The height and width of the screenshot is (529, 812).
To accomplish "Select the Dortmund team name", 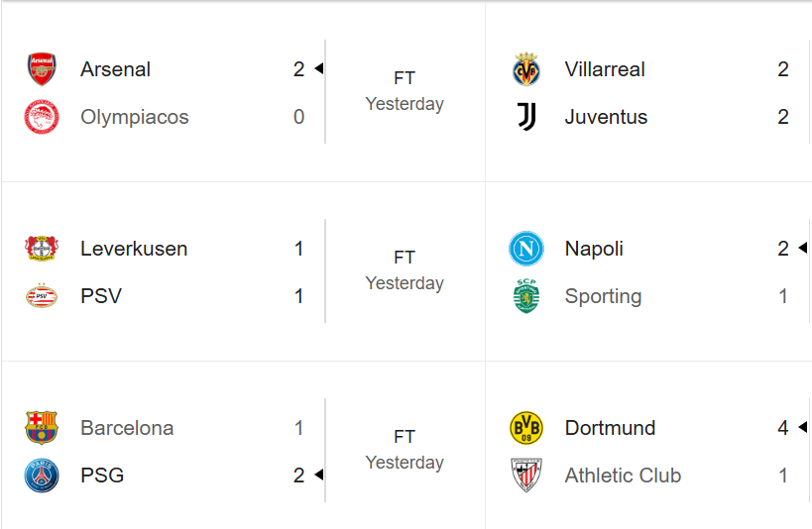I will coord(610,428).
